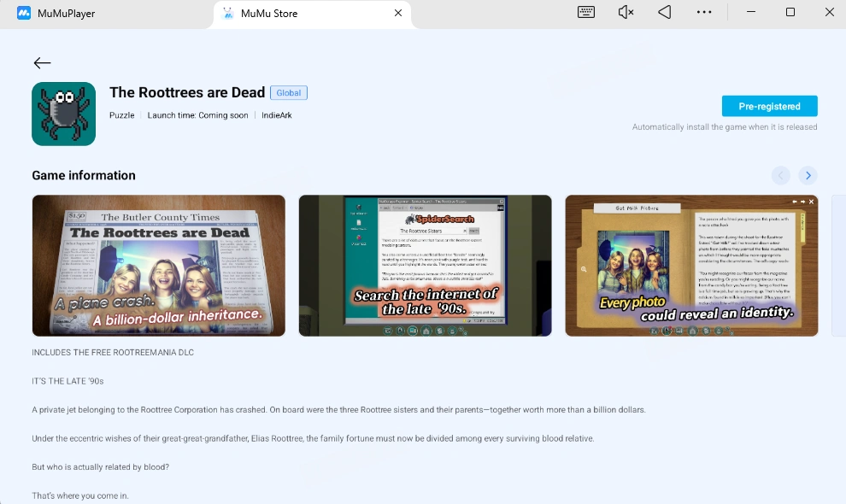
Task: Click the automatic install notice text
Action: tap(725, 126)
